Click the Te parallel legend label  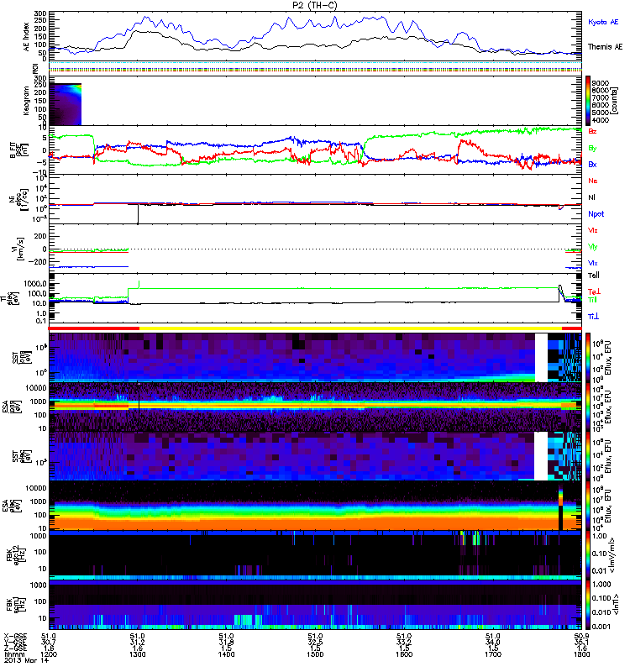[594, 276]
